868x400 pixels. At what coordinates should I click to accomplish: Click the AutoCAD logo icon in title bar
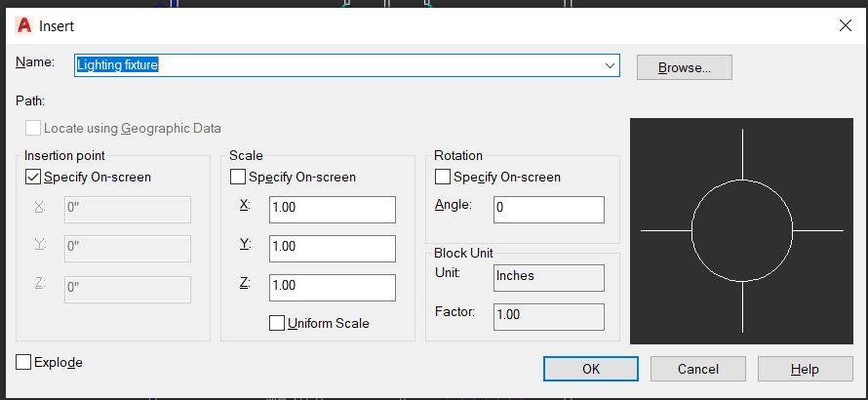pos(25,26)
